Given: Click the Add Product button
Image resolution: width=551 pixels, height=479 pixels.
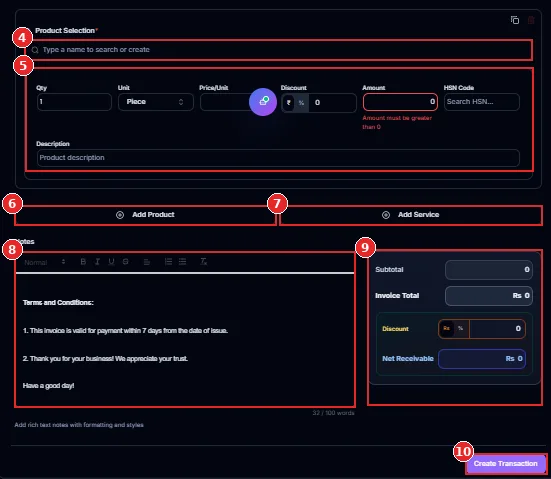Looking at the screenshot, I should tap(145, 215).
